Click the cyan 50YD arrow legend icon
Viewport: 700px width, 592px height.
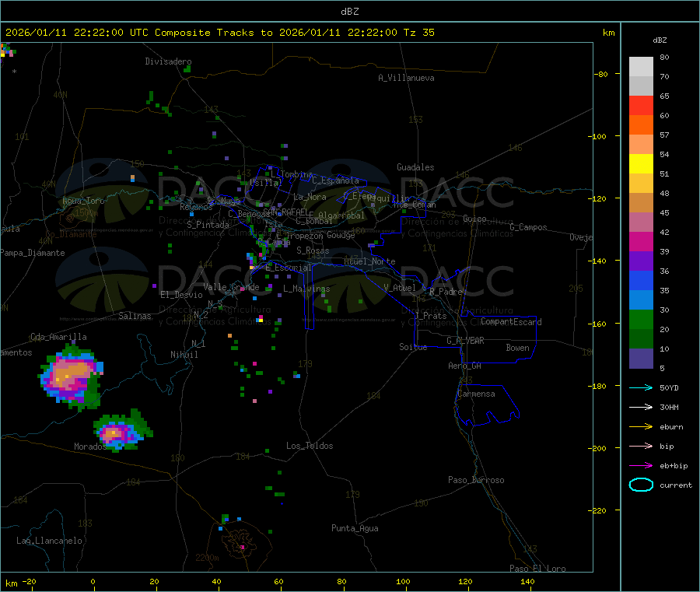641,387
